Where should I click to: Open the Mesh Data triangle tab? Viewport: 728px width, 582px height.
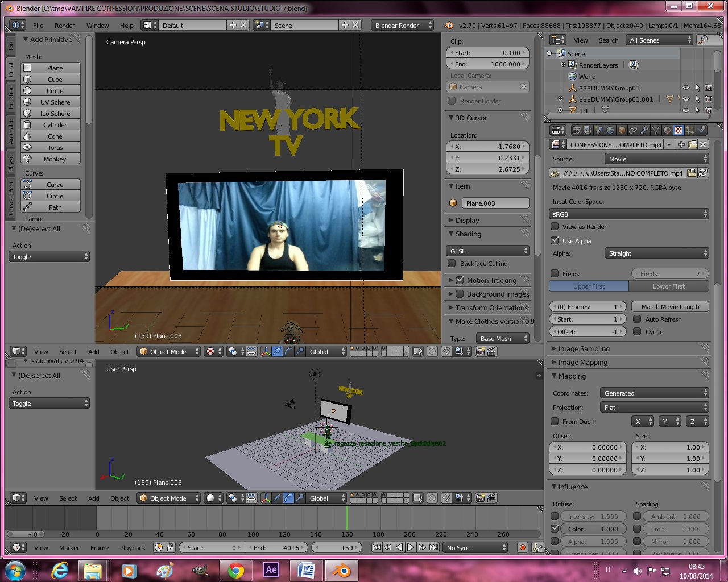[656, 130]
